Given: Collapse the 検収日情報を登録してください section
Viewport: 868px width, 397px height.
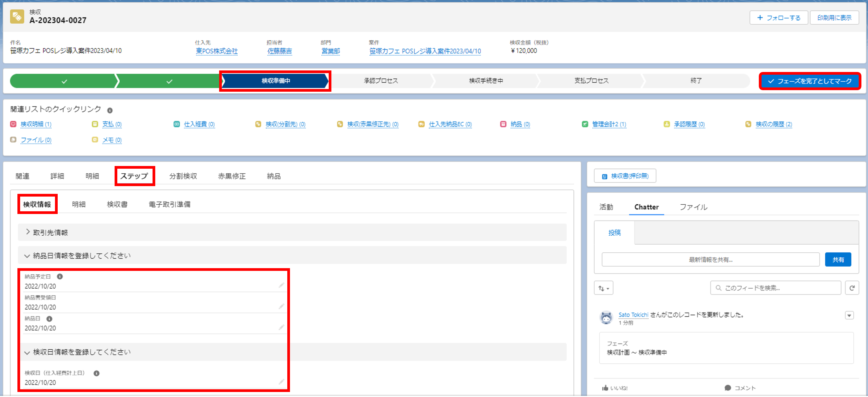Looking at the screenshot, I should coord(292,352).
